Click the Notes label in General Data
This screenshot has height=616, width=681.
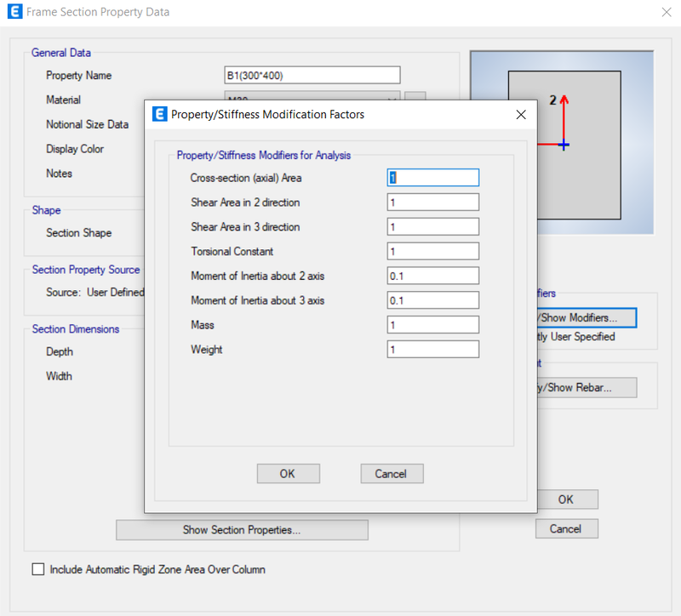tap(59, 174)
